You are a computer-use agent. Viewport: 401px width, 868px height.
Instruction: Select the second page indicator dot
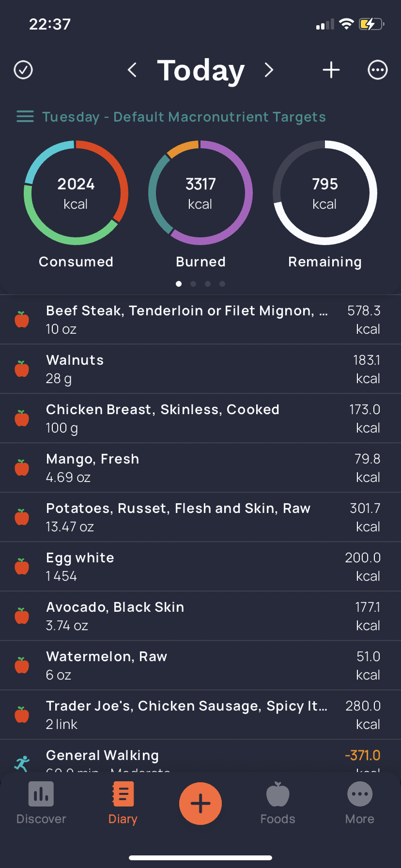193,284
